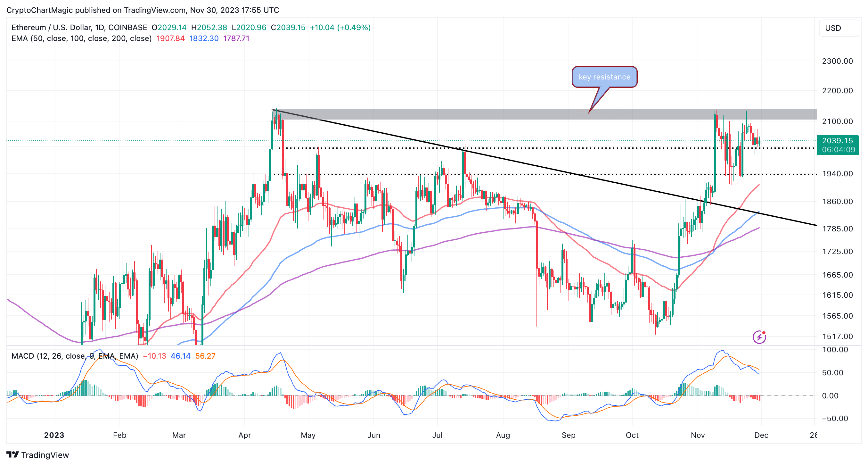Click the MACD line value 46.14

click(181, 356)
